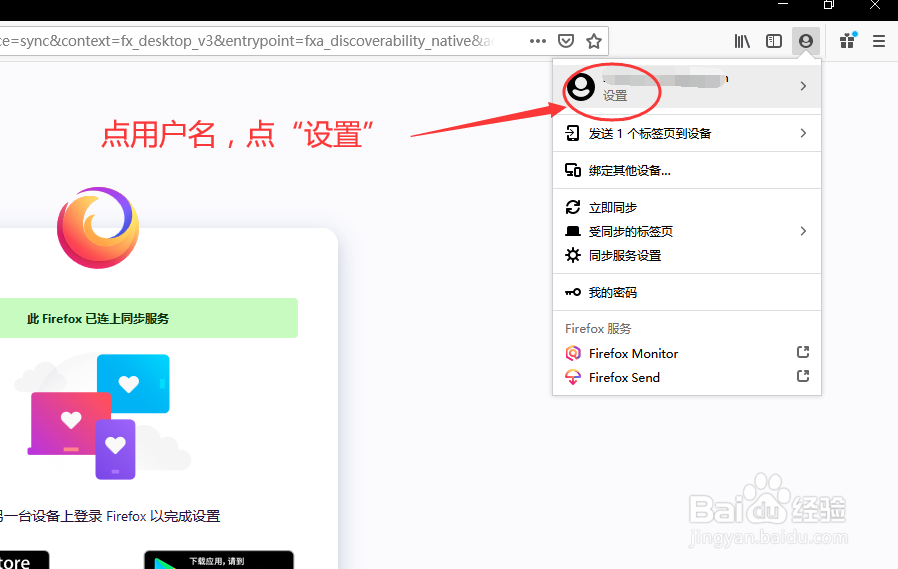The height and width of the screenshot is (569, 898).
Task: Click the Google Play download button
Action: (x=219, y=560)
